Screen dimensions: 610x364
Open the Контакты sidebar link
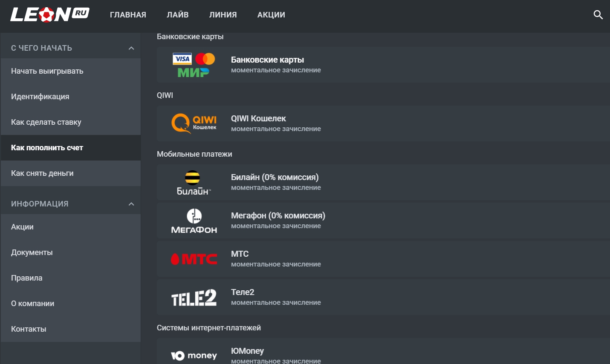point(29,329)
